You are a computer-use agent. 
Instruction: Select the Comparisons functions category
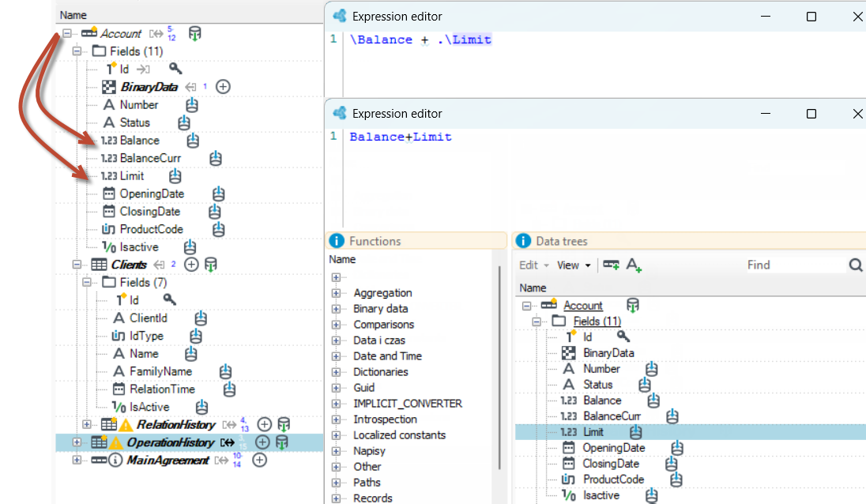tap(384, 325)
